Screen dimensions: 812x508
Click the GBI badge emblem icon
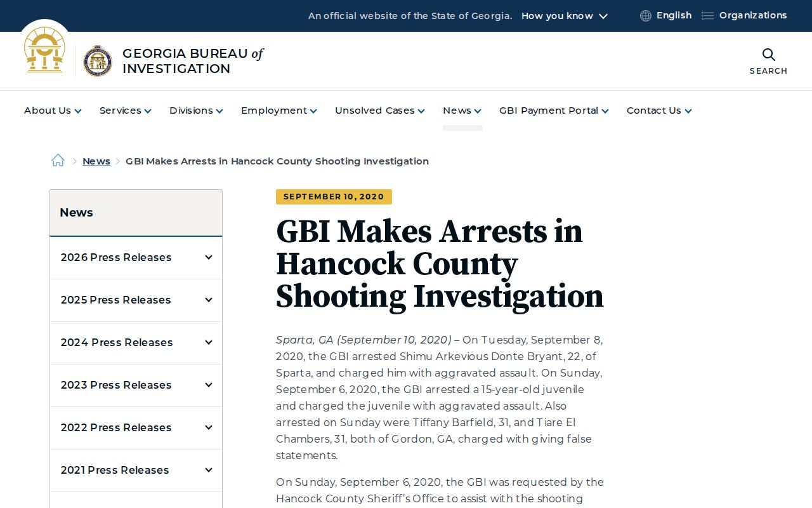(98, 61)
